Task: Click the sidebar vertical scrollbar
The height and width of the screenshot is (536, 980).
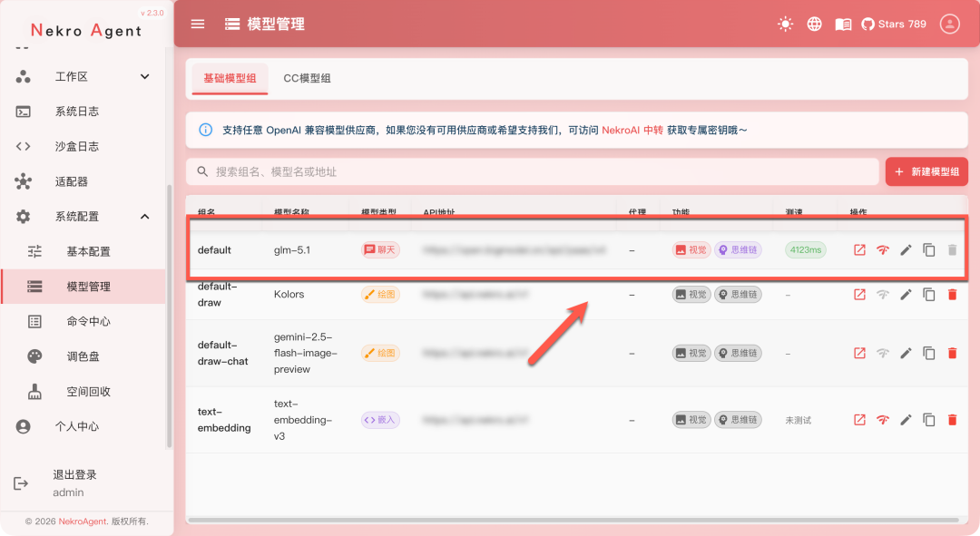Action: click(169, 317)
